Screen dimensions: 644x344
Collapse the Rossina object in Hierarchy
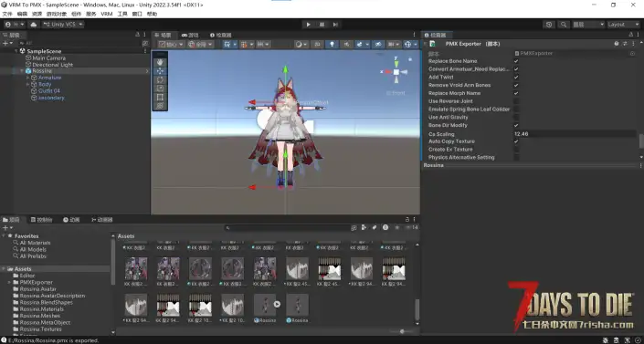pyautogui.click(x=22, y=71)
